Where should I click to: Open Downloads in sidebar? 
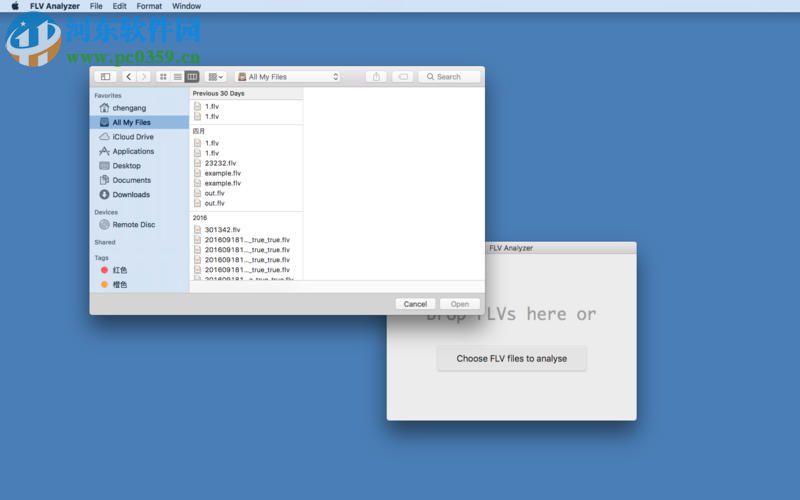tap(139, 194)
